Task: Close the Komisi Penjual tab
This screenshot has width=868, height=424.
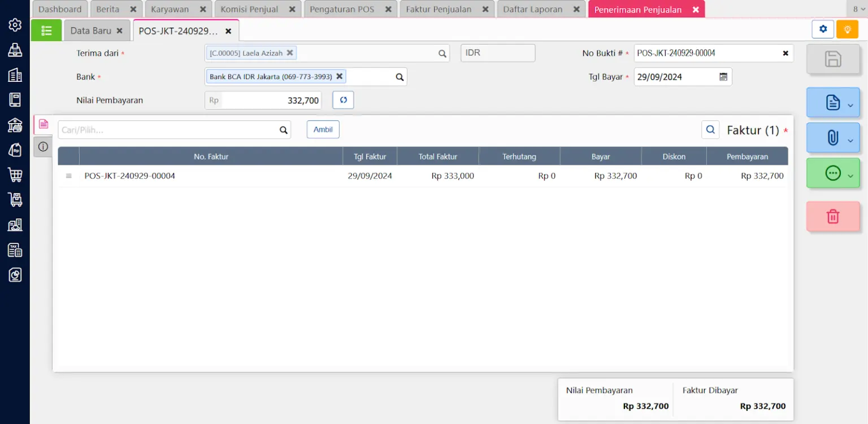Action: point(292,10)
